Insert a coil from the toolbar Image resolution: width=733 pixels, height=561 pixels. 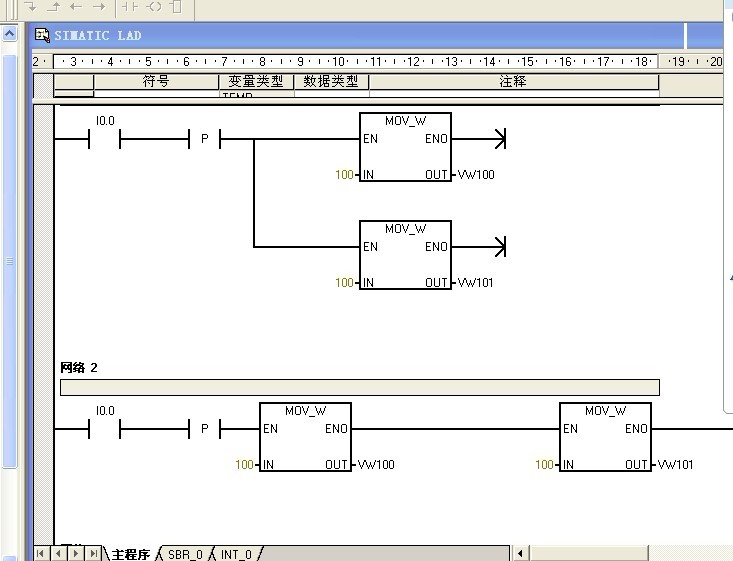154,7
